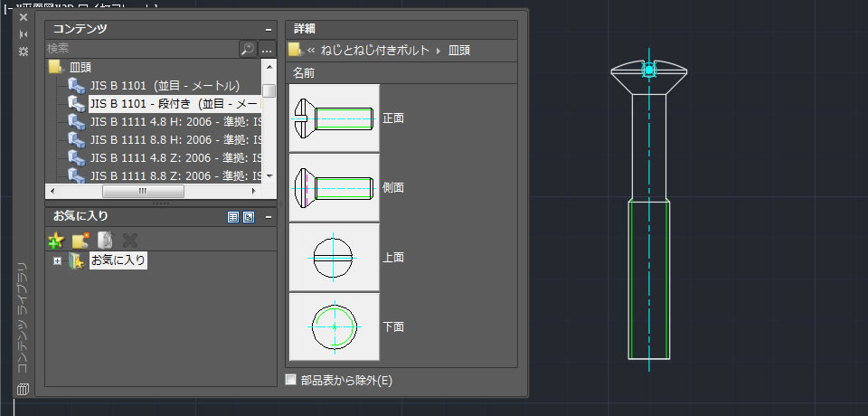Viewport: 868px width, 416px height.
Task: Click the vertical scrollbar thumb in content tree
Action: coord(269,90)
